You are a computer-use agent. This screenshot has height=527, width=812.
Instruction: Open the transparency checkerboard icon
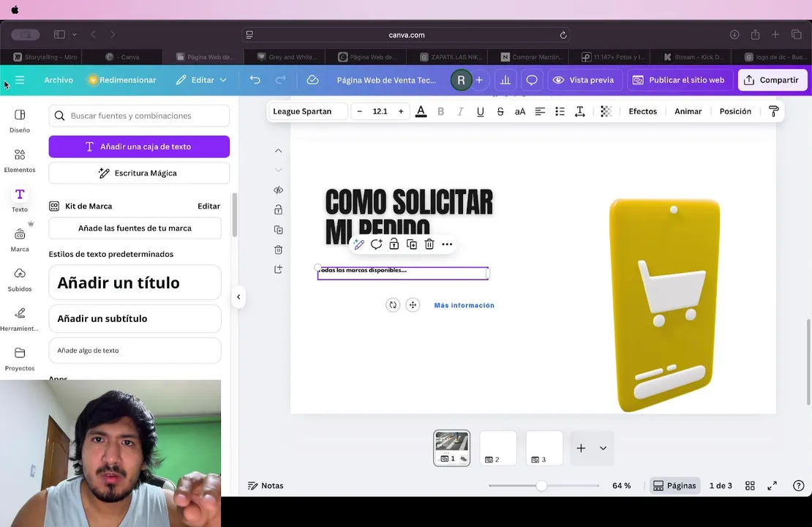[606, 111]
